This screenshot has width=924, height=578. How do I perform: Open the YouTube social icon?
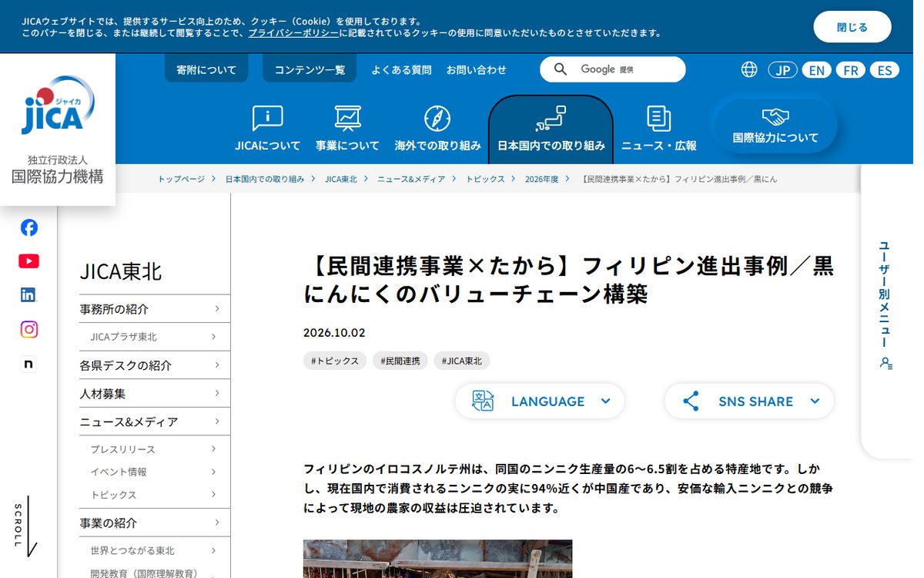point(28,261)
